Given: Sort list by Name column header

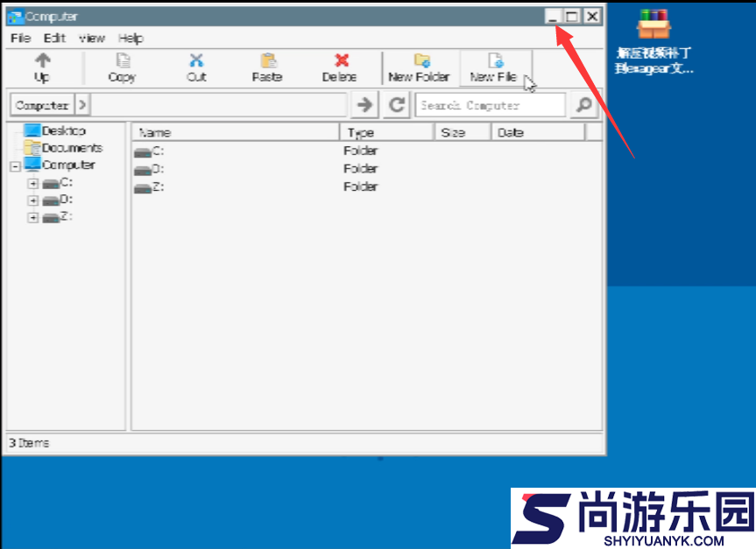Looking at the screenshot, I should point(235,132).
